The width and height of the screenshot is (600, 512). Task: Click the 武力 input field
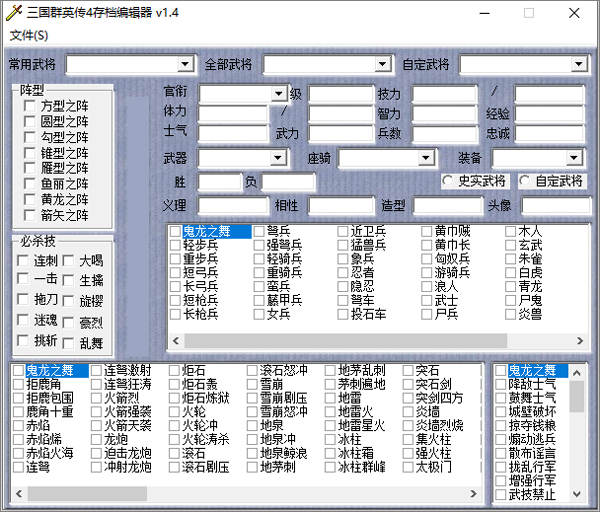(341, 134)
